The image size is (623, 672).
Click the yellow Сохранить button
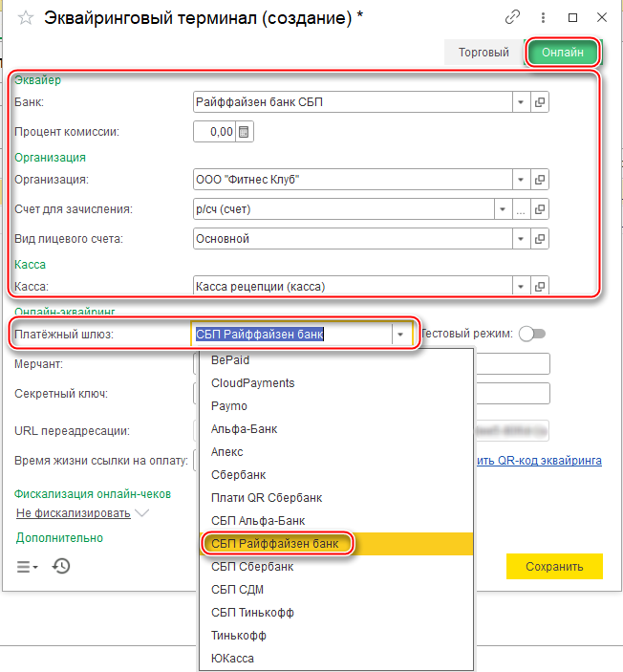click(x=554, y=567)
